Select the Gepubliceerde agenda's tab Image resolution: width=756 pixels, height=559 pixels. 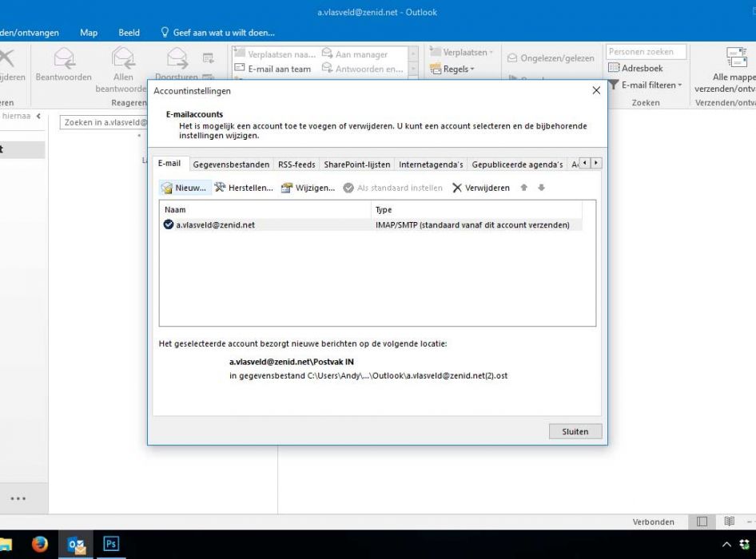(517, 165)
